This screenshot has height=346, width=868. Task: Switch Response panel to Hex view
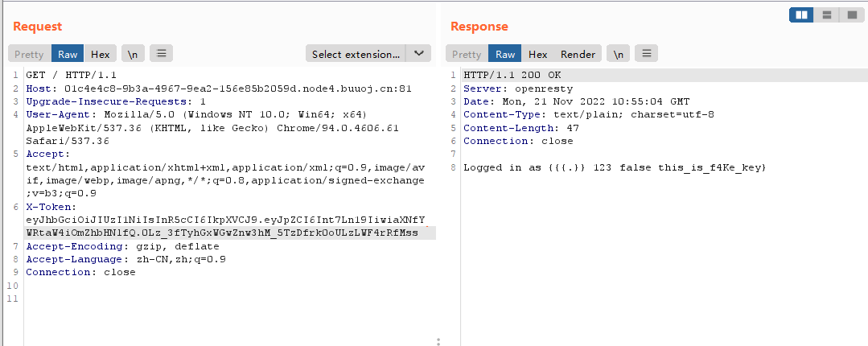point(537,54)
